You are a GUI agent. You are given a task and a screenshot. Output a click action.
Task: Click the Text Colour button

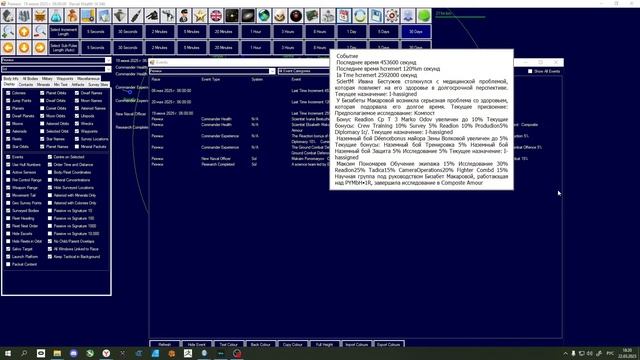[229, 344]
